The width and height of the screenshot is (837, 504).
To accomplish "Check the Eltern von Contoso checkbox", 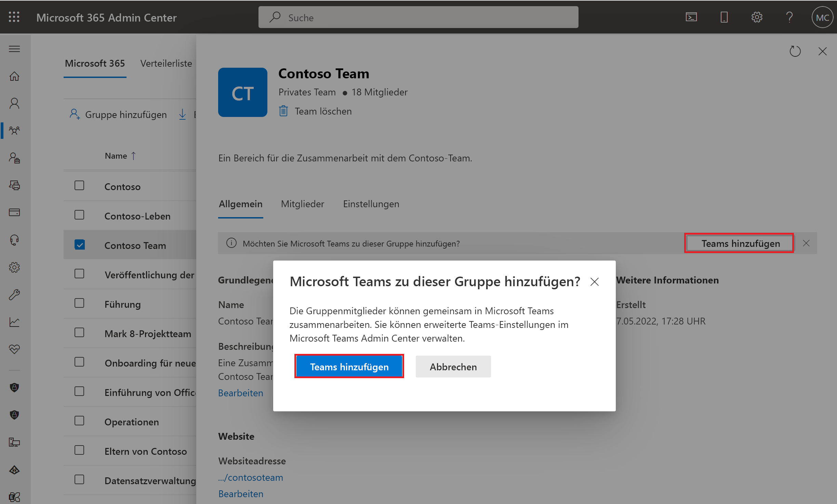I will 79,450.
